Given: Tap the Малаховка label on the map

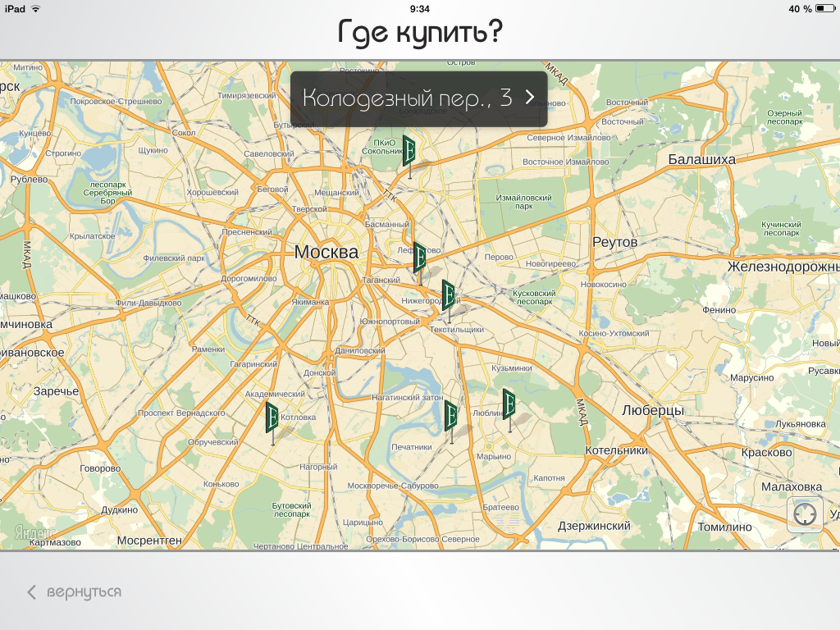Looking at the screenshot, I should [792, 487].
